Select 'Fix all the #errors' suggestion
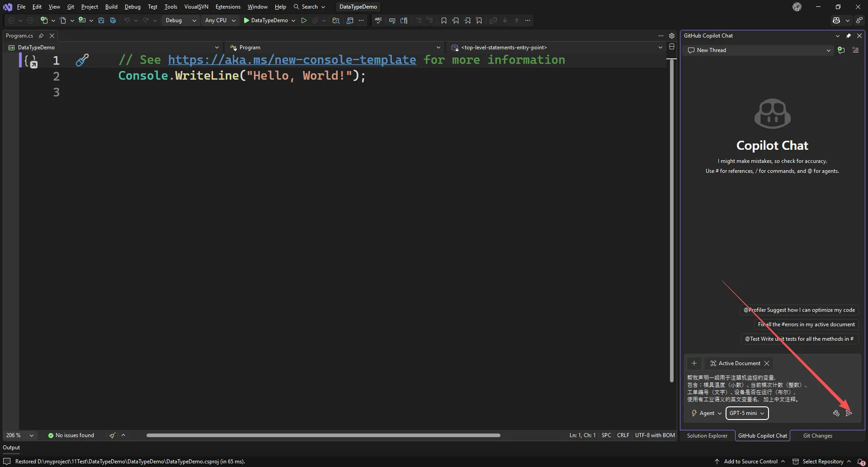The width and height of the screenshot is (868, 467). 806,324
